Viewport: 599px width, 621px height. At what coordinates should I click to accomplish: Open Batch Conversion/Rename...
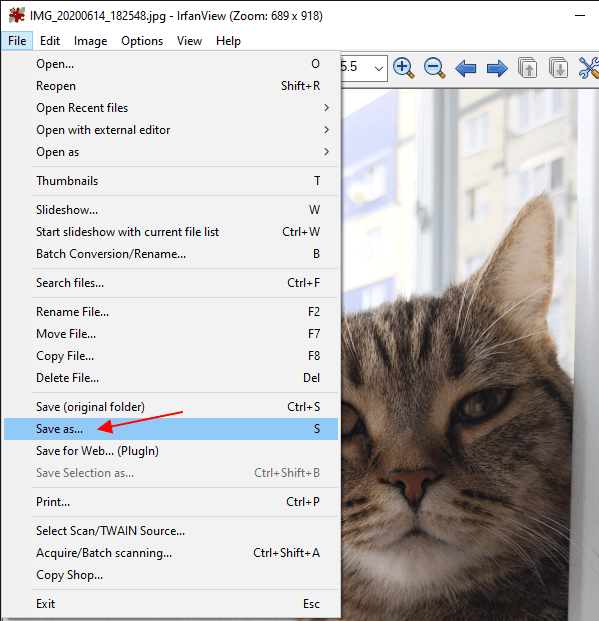coord(171,254)
